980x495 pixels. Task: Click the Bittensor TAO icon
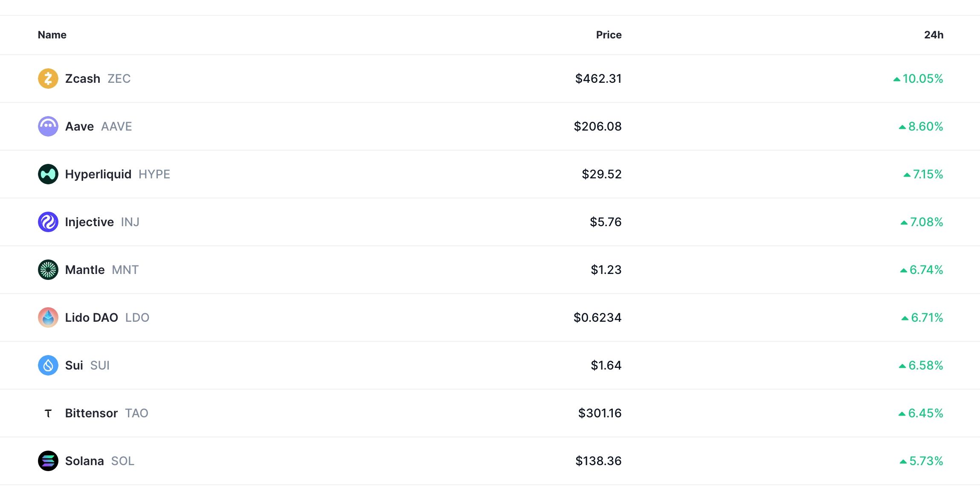(x=48, y=413)
